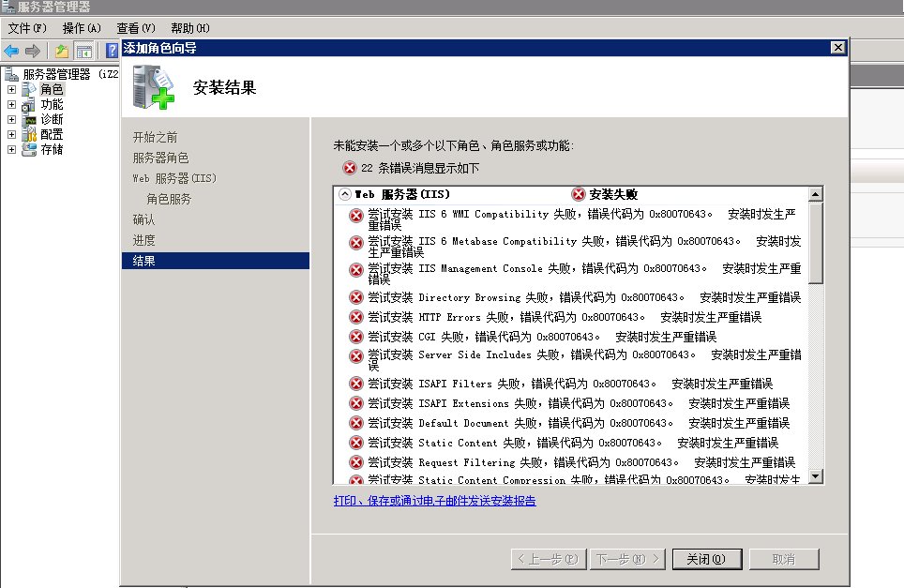Open the 操作(A) menu
904x588 pixels.
tap(83, 27)
